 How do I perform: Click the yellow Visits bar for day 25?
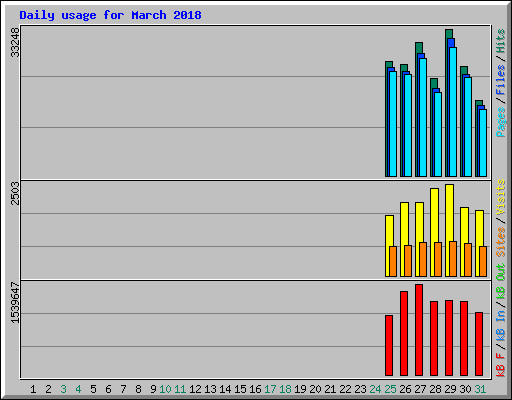point(388,246)
